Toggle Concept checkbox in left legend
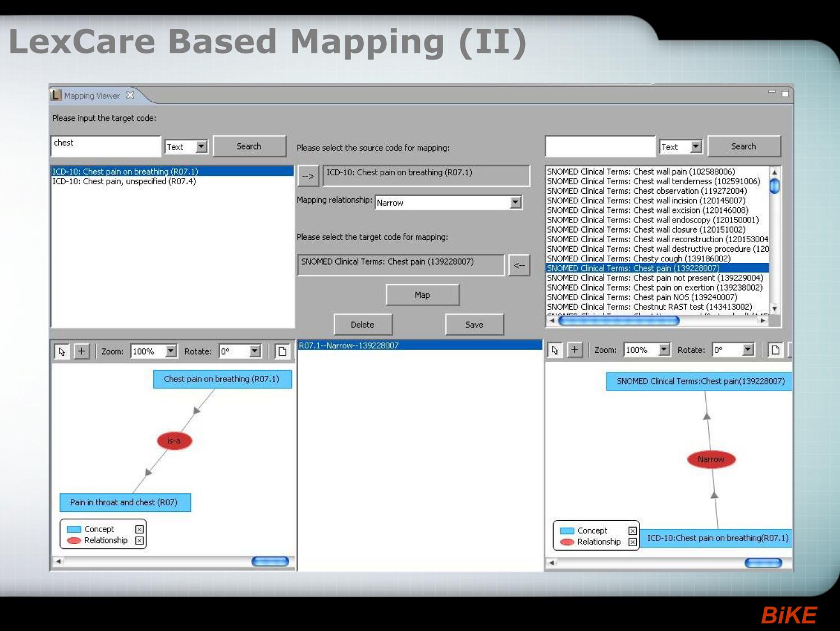840x631 pixels. tap(139, 529)
